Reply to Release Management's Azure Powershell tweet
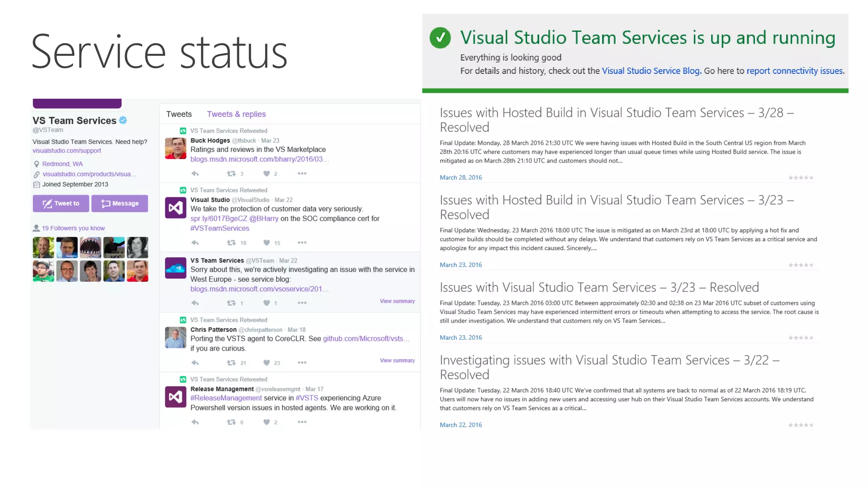The image size is (868, 487). 195,422
